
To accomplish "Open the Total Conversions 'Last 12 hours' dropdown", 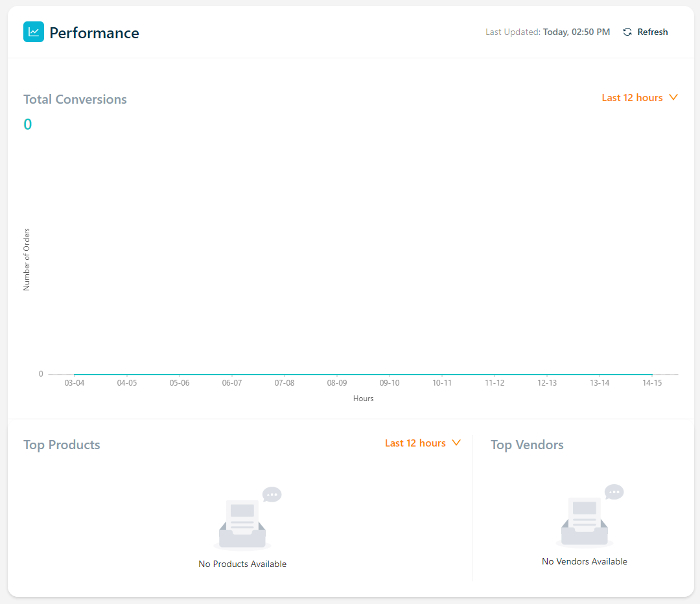I will point(632,98).
